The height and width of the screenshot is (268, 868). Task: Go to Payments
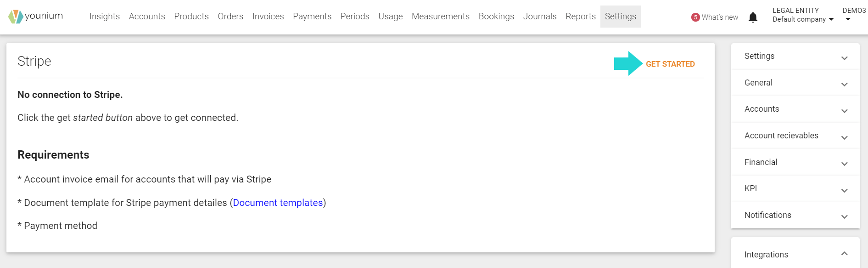pos(312,17)
